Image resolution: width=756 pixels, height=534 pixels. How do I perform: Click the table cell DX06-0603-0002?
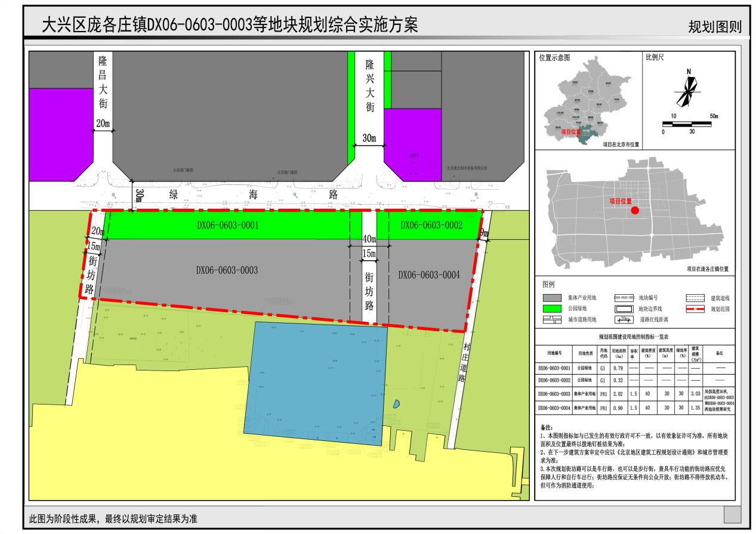554,380
